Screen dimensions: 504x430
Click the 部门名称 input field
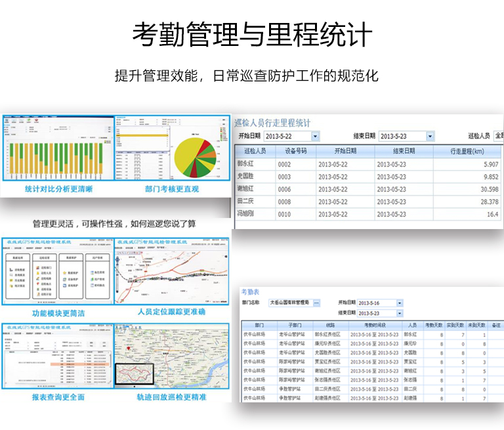(x=289, y=303)
